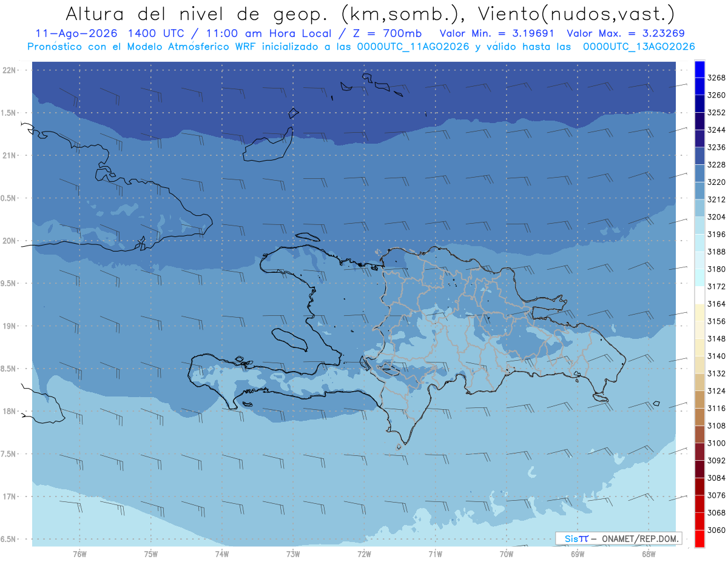Click the legend swatch between 3124 and 3116
This screenshot has height=562, width=728.
[699, 400]
